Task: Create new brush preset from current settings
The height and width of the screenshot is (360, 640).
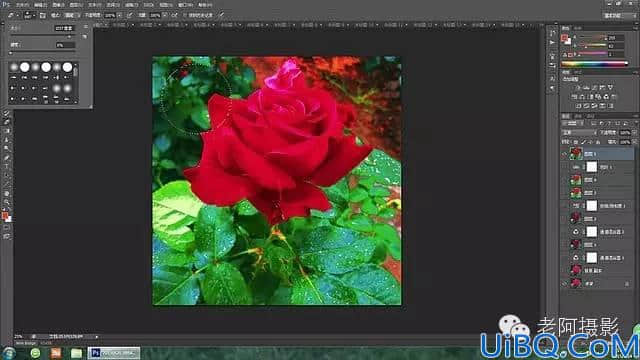Action: pos(85,37)
